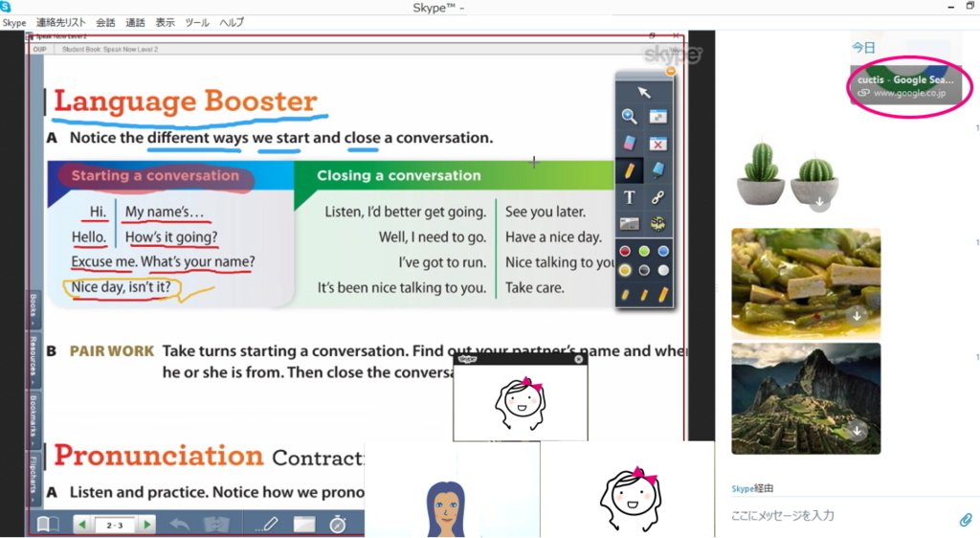The image size is (980, 538).
Task: Pick the red pen color
Action: (x=625, y=251)
